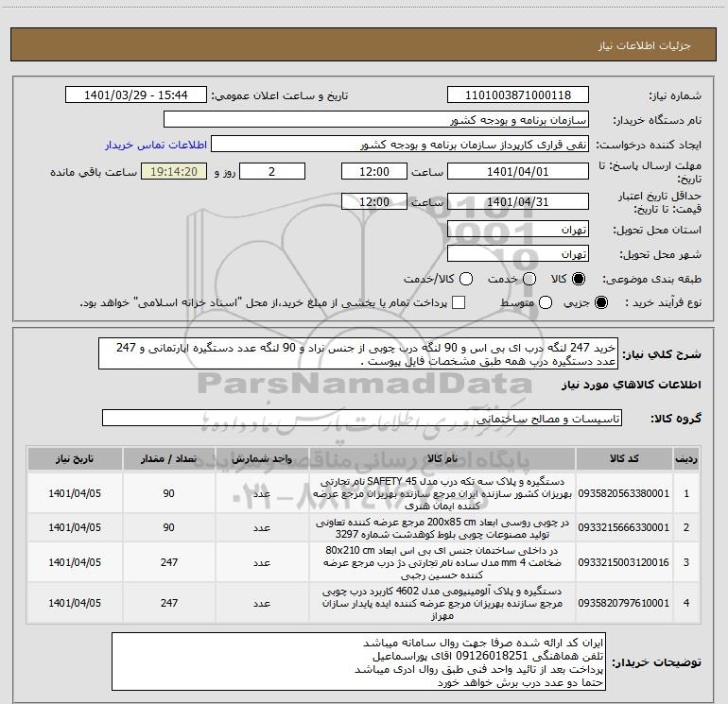Click the remaining time field 19:14:20
Screen dimensions: 728x704
click(174, 172)
